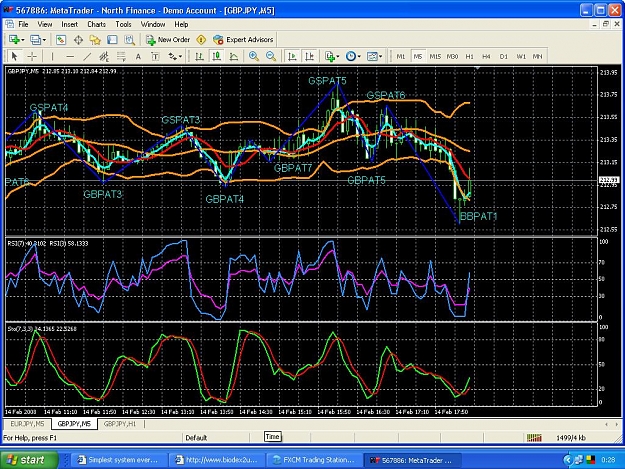Select the Cursor arrow tool

click(15, 56)
